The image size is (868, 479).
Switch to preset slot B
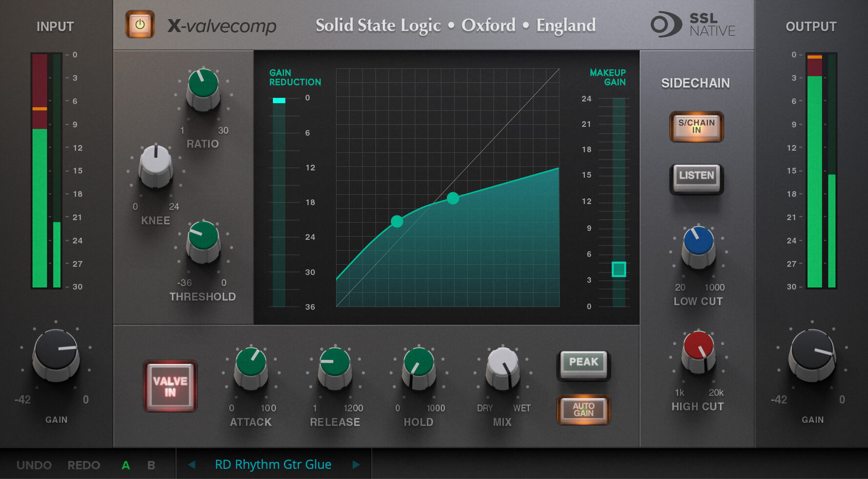pyautogui.click(x=152, y=465)
